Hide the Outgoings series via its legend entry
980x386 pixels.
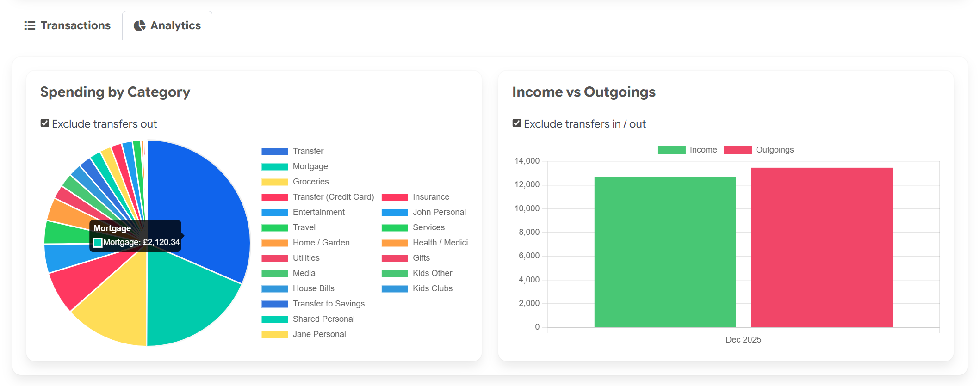click(775, 149)
